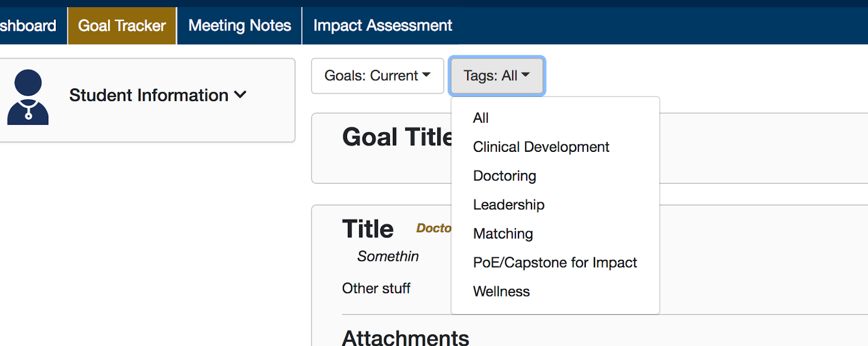
Task: Click the student doctor avatar icon
Action: [x=28, y=97]
